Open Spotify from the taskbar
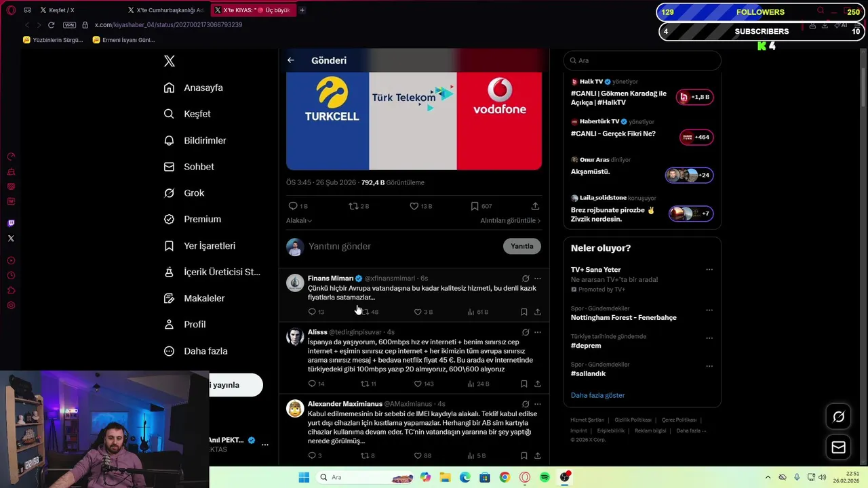868x488 pixels. click(545, 477)
